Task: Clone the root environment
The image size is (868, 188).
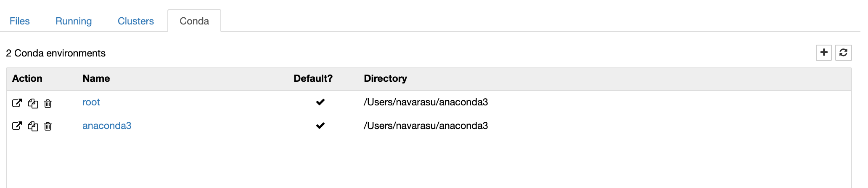Action: pos(33,103)
